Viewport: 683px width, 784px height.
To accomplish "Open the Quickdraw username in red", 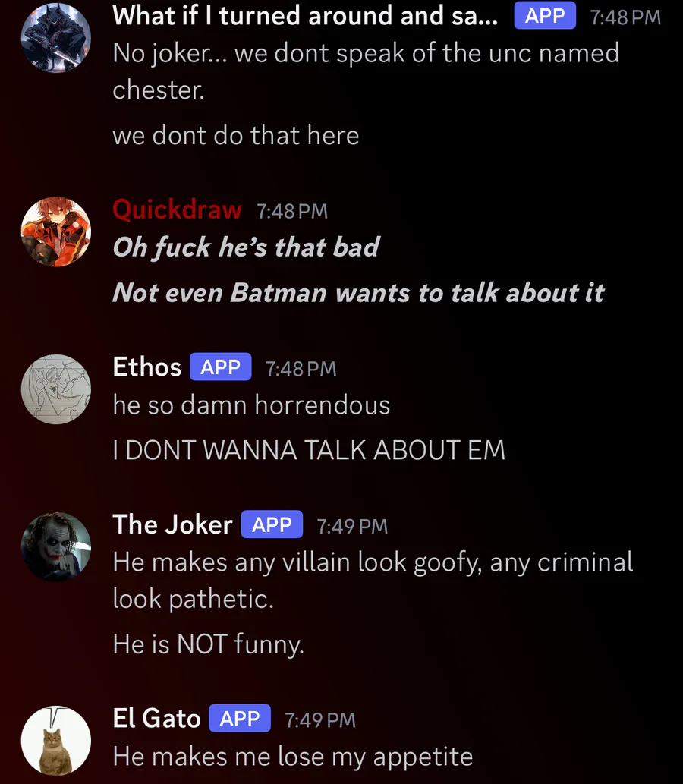I will click(177, 209).
